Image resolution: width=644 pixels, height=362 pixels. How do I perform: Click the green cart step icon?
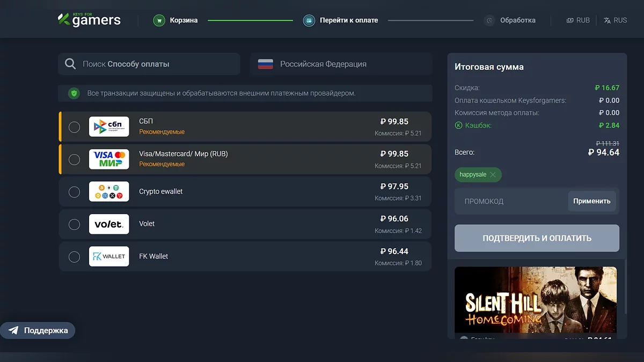click(158, 20)
